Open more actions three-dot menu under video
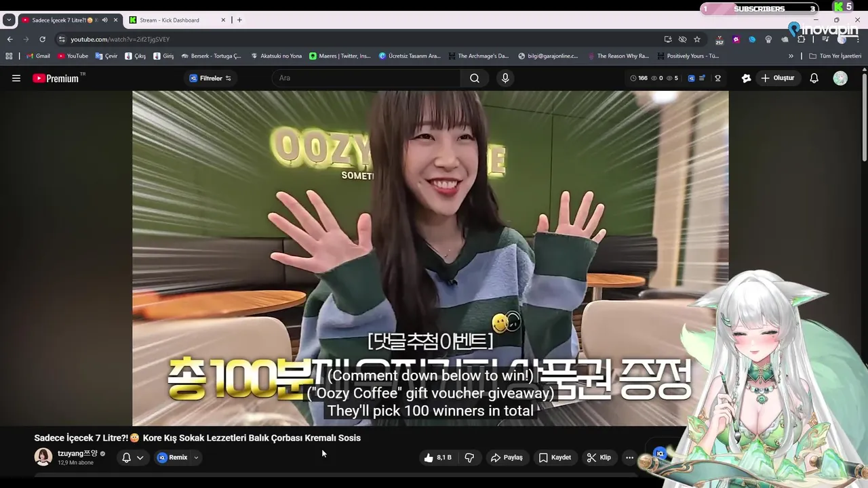The image size is (868, 488). (629, 457)
